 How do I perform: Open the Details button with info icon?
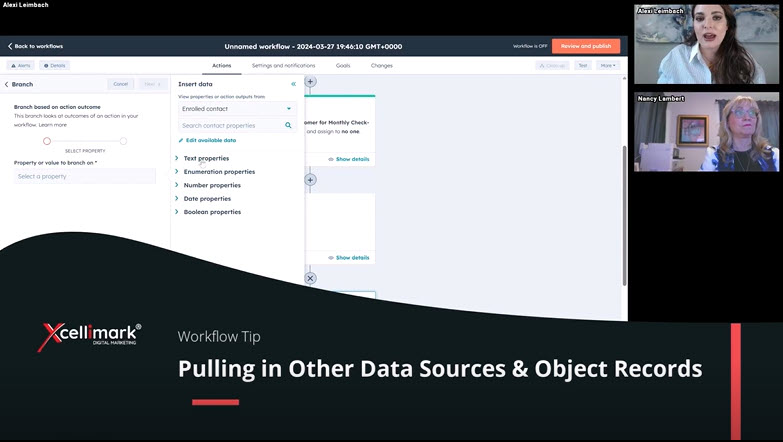54,65
